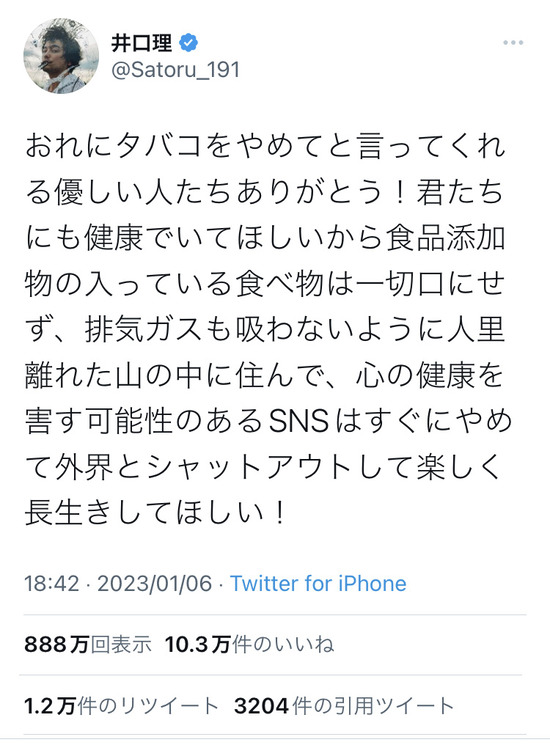The height and width of the screenshot is (745, 550).
Task: Open the 10.3万件のいいね likes list
Action: pyautogui.click(x=249, y=645)
